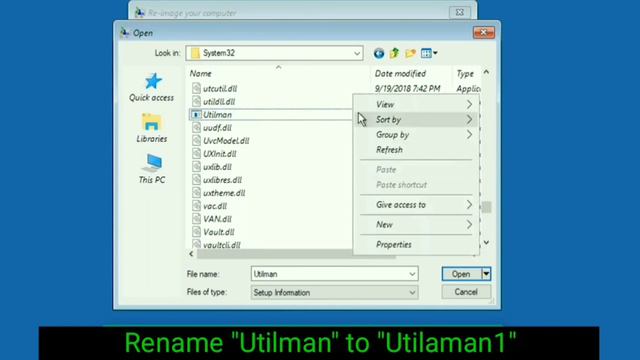Select the Utilman application icon
Image resolution: width=640 pixels, height=360 pixels.
click(x=196, y=115)
